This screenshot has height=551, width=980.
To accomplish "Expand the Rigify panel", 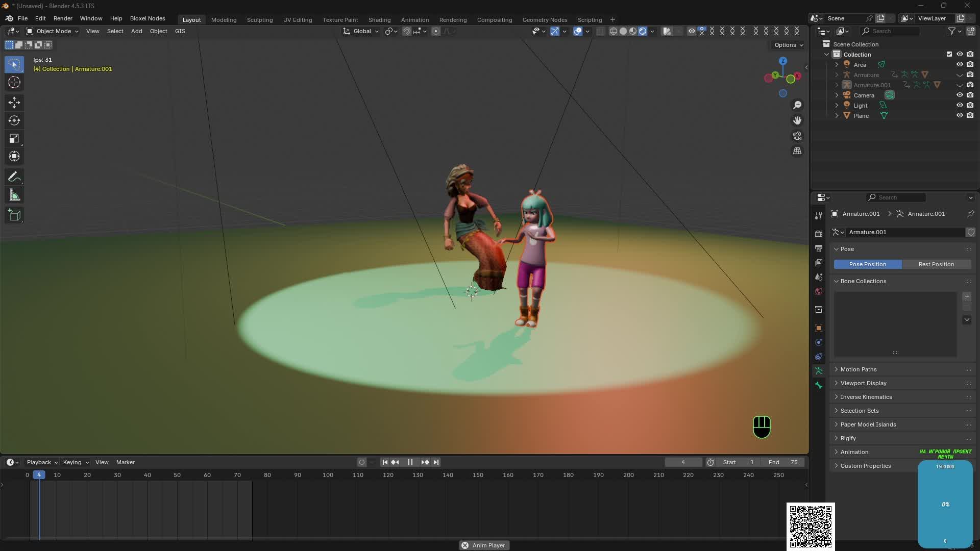I will [849, 438].
